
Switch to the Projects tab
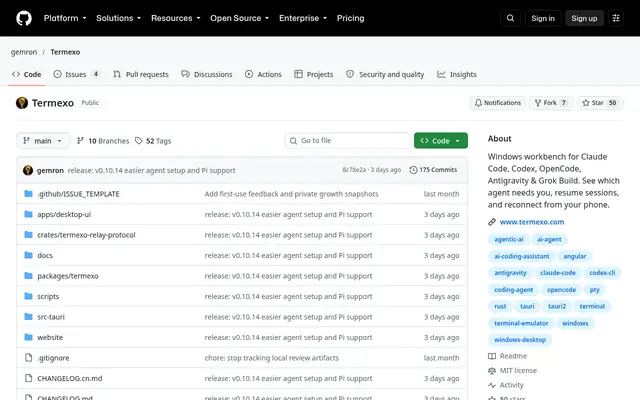314,74
